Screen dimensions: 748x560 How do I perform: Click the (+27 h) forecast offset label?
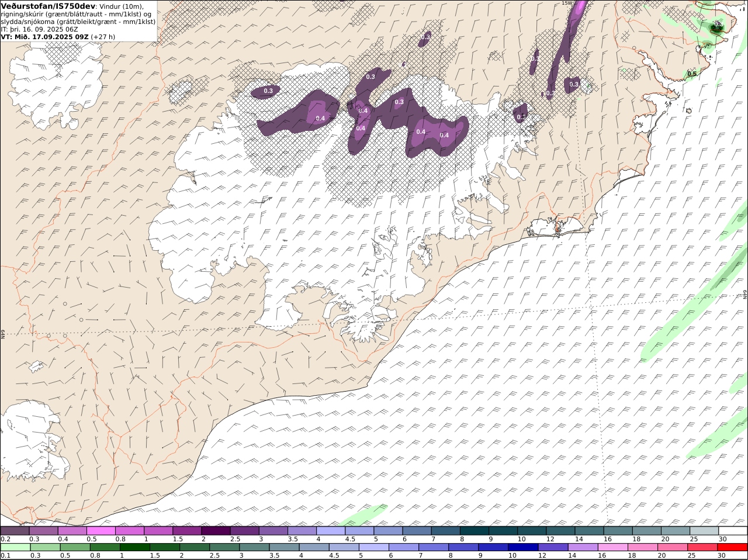click(103, 36)
